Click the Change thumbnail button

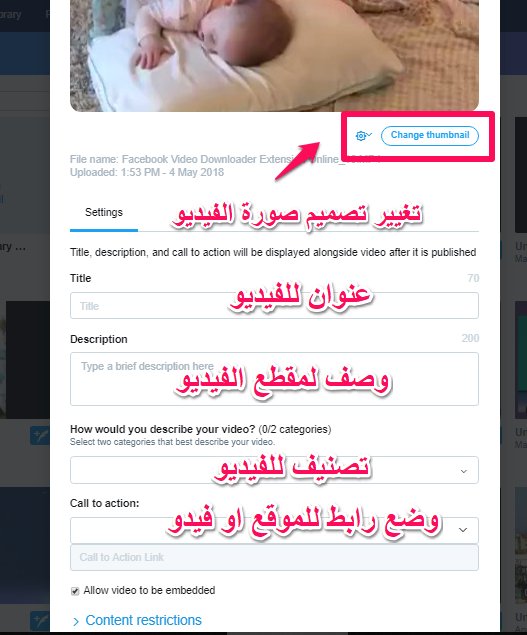[x=430, y=135]
